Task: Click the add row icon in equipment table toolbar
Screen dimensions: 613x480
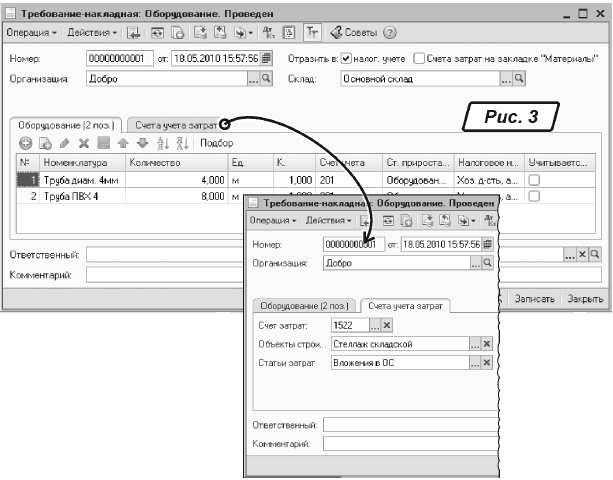Action: (x=25, y=143)
